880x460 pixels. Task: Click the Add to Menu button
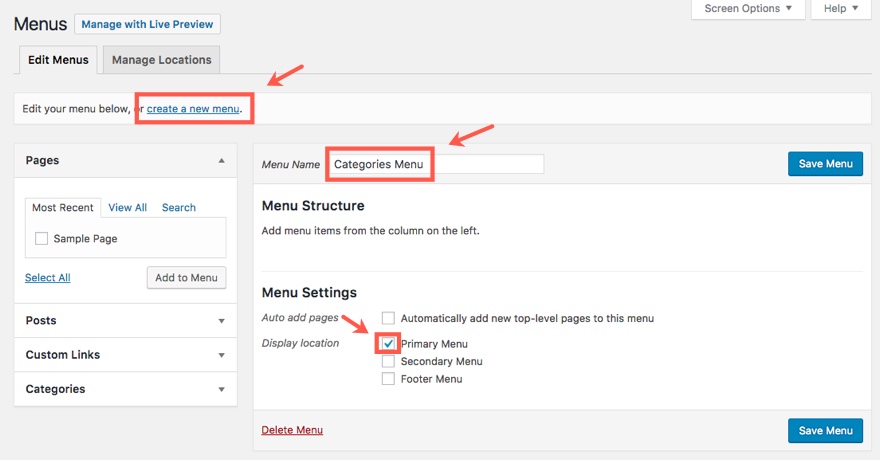[186, 278]
